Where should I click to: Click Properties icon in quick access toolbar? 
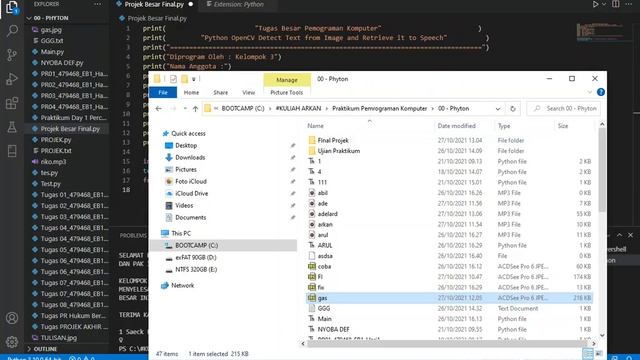point(173,79)
